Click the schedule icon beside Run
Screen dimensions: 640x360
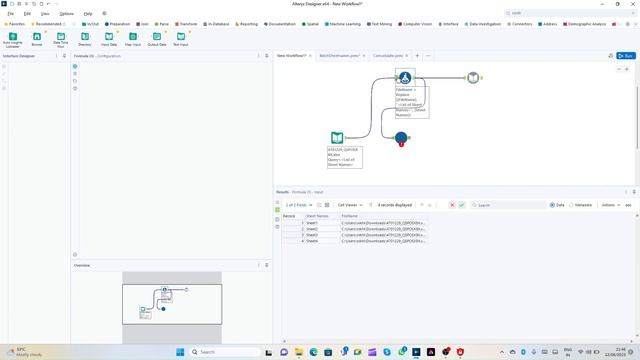click(x=611, y=56)
